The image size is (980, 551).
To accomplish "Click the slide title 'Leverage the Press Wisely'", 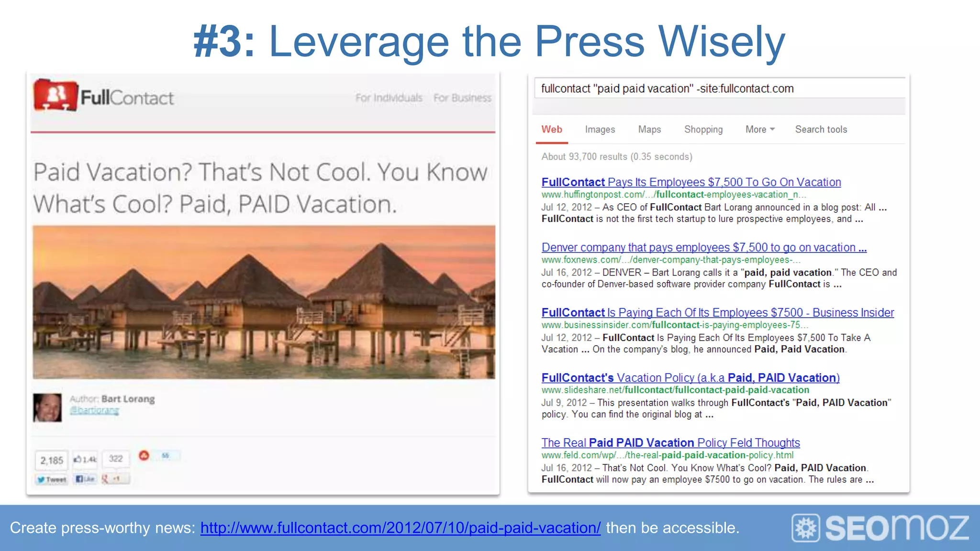I will point(527,42).
